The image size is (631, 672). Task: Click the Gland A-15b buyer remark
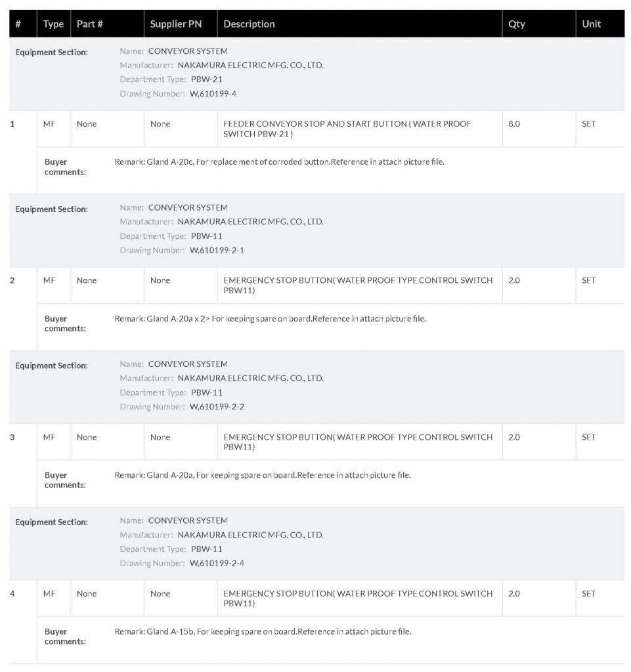[263, 632]
